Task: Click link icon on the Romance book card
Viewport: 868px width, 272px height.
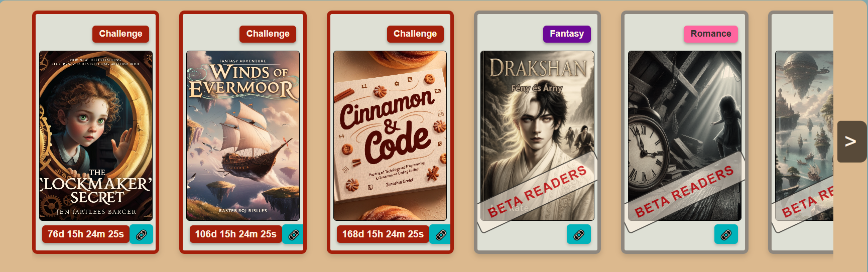Action: [x=726, y=234]
